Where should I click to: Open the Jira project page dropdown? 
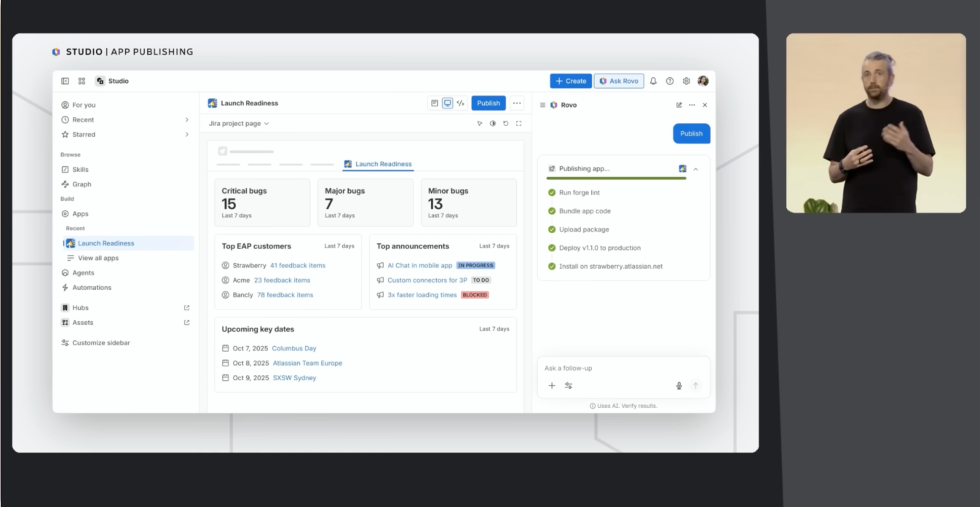coord(239,124)
